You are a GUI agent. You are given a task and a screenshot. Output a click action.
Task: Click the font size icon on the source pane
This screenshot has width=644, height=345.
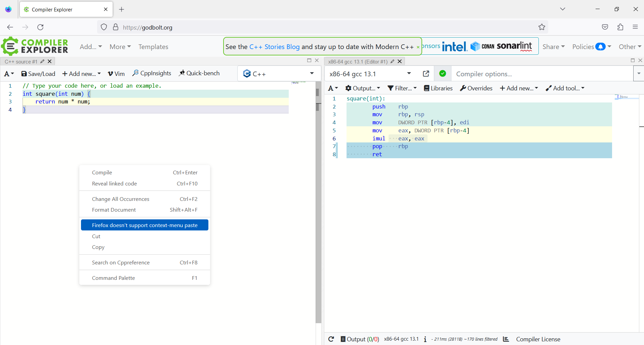click(8, 74)
